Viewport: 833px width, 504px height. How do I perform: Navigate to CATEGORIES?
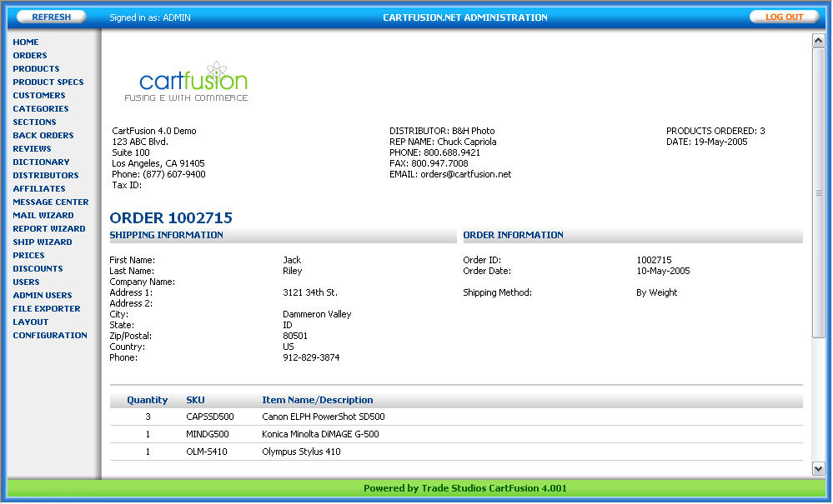pos(41,108)
